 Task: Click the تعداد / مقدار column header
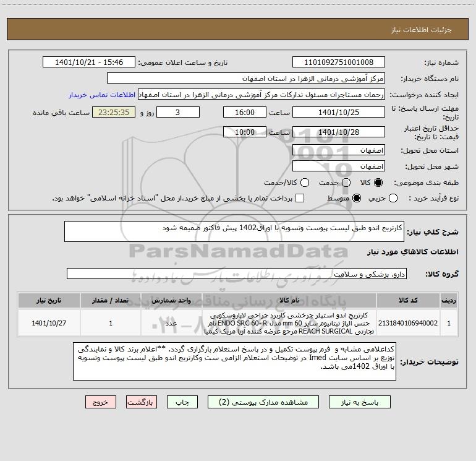pos(111,300)
